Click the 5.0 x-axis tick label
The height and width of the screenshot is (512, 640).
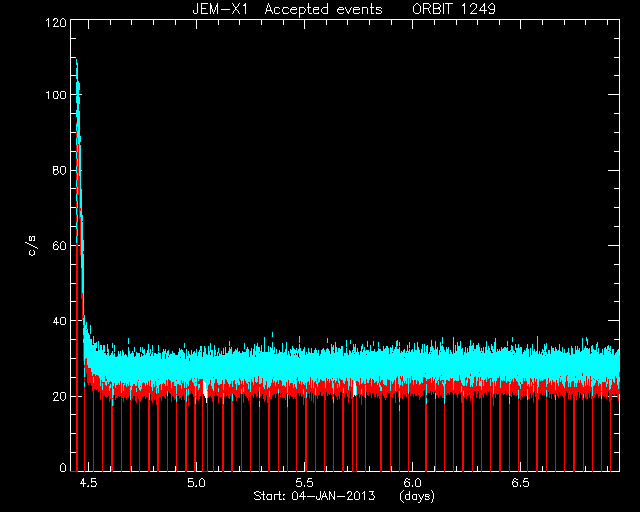coord(196,483)
